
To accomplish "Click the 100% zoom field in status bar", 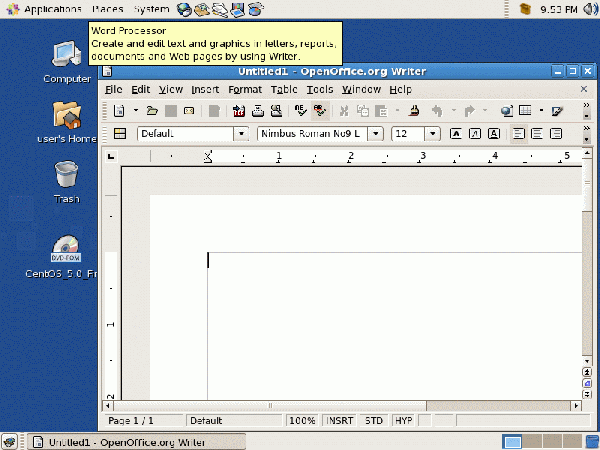I will point(302,421).
